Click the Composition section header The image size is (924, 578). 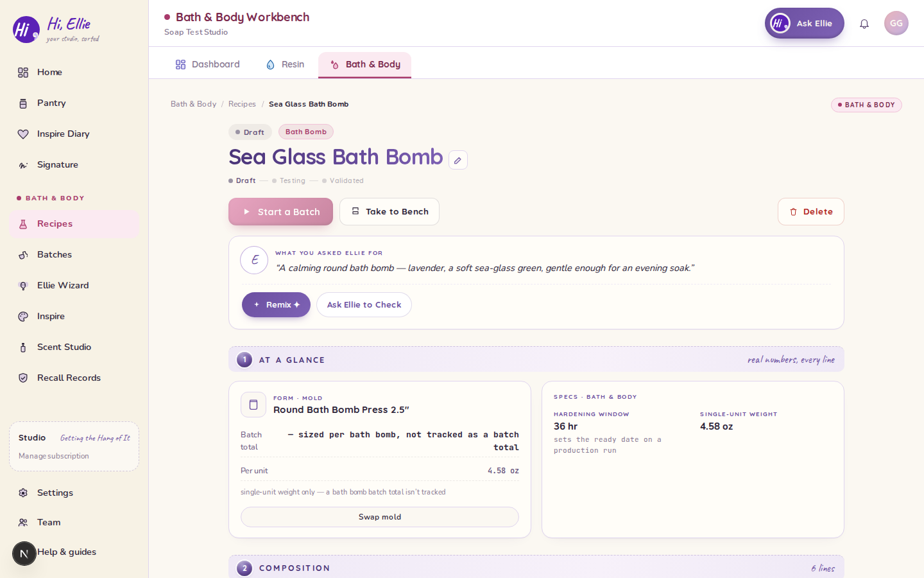point(536,568)
